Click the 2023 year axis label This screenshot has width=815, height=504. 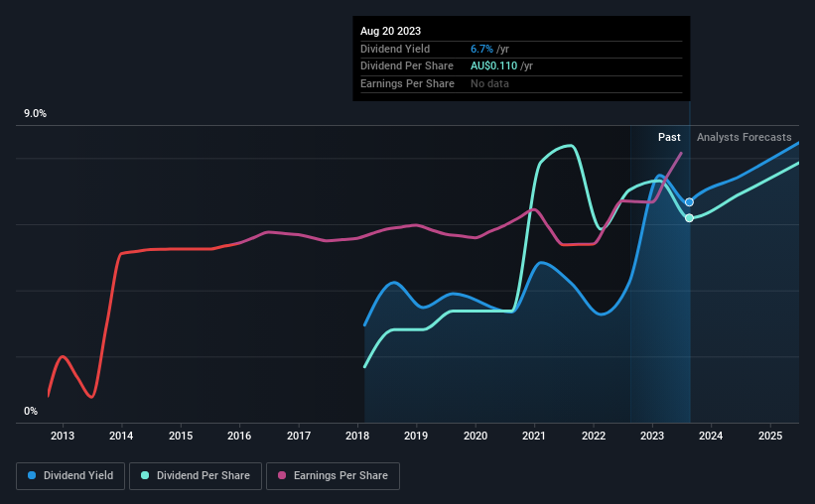tap(652, 436)
